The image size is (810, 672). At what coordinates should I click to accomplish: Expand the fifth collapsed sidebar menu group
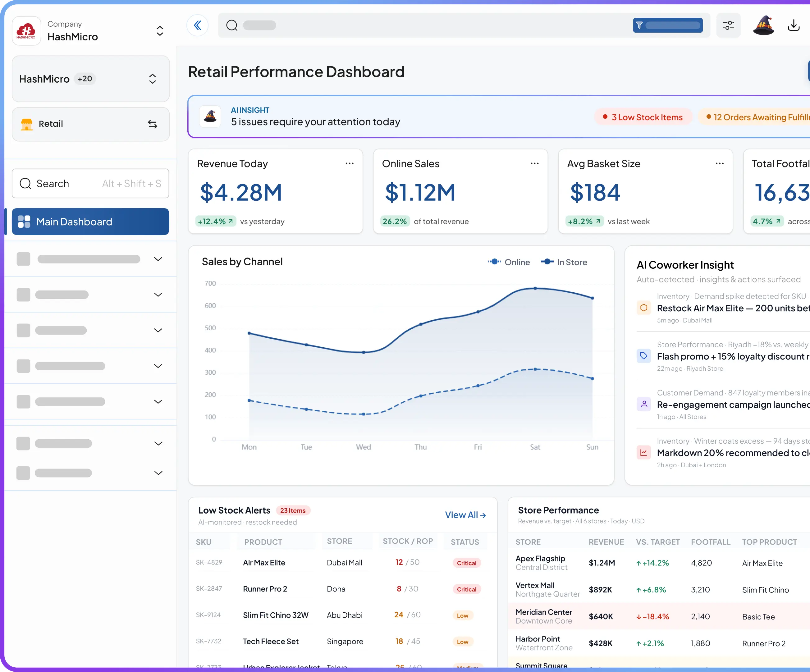(x=158, y=402)
